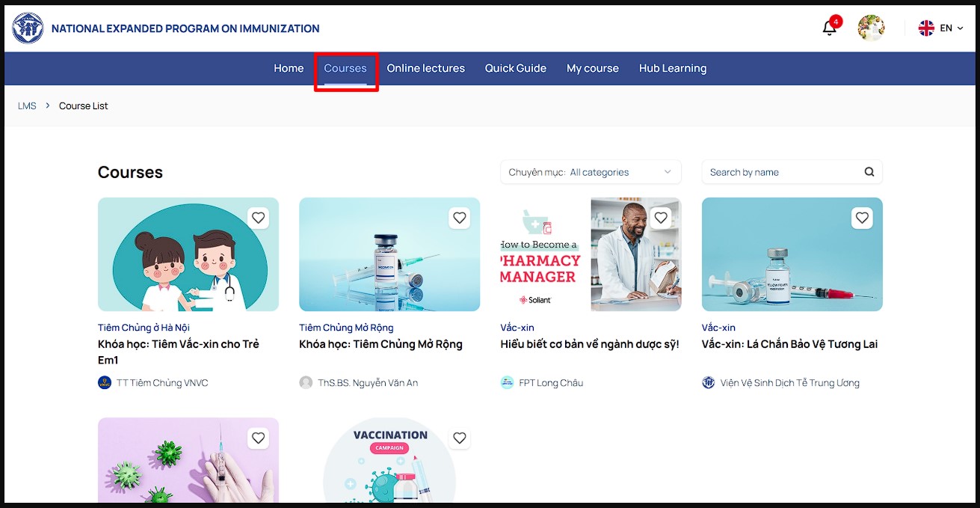Toggle heart on Tiêm Chủng Mở Rộng course
The width and height of the screenshot is (980, 508).
click(460, 218)
